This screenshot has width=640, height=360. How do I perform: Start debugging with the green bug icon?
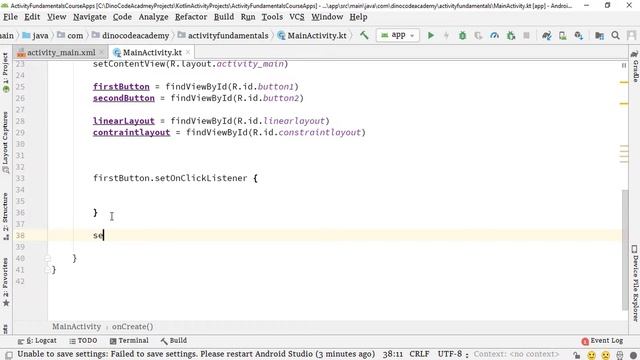[462, 36]
